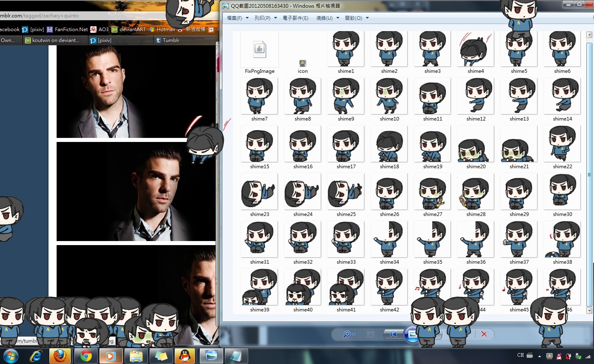Click the zoom magnifier in Photo Viewer
The height and width of the screenshot is (364, 594).
pos(347,334)
